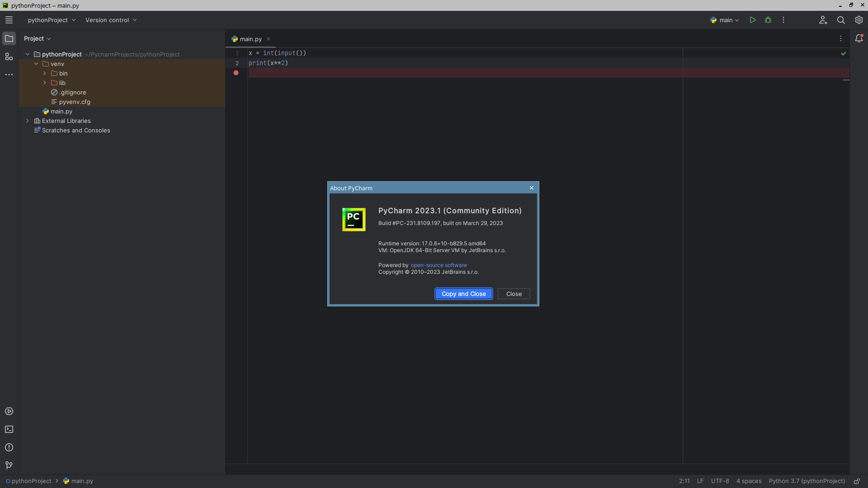Remove the breakpoint on line 3
Screen dimensions: 868x488
click(236, 73)
